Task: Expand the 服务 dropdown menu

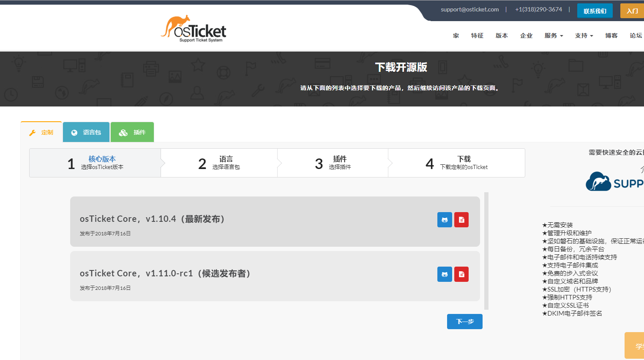Action: coord(554,35)
